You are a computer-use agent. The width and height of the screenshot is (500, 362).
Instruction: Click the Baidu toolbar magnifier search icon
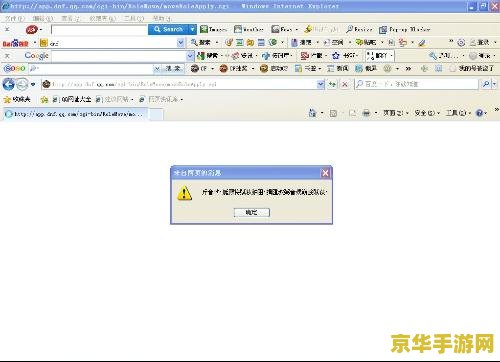click(x=194, y=42)
